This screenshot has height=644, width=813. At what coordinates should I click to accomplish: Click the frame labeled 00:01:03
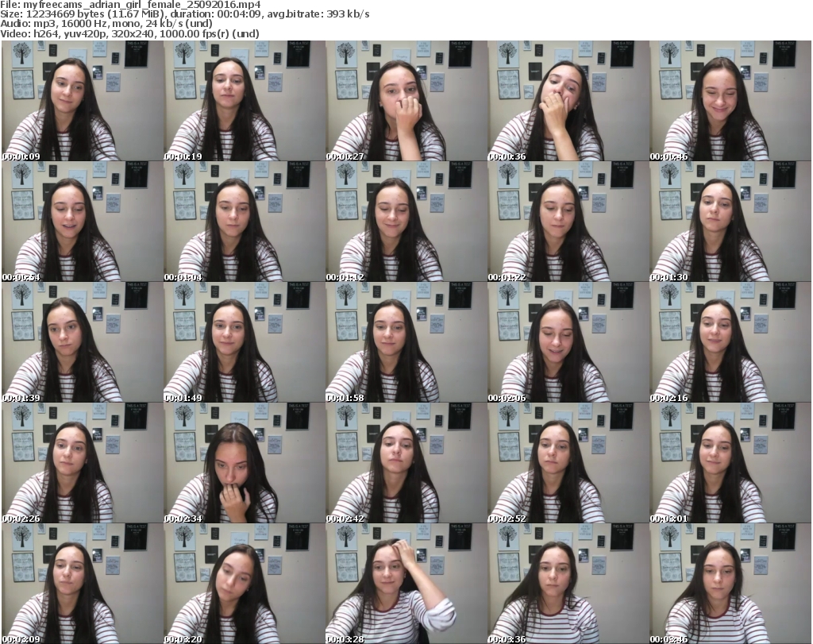tap(245, 222)
